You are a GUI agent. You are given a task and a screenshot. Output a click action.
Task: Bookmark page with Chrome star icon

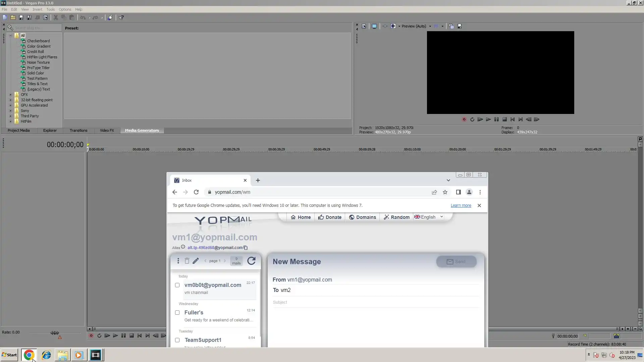coord(445,192)
